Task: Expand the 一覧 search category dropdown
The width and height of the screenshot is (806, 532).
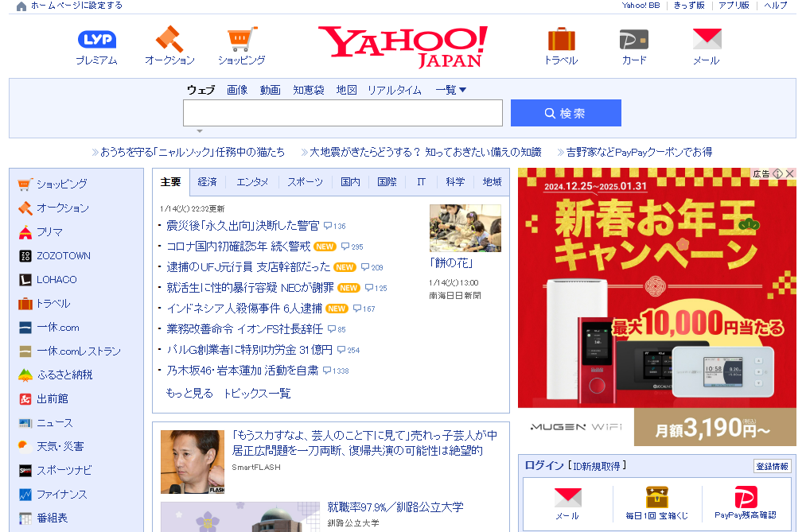Action: point(451,90)
